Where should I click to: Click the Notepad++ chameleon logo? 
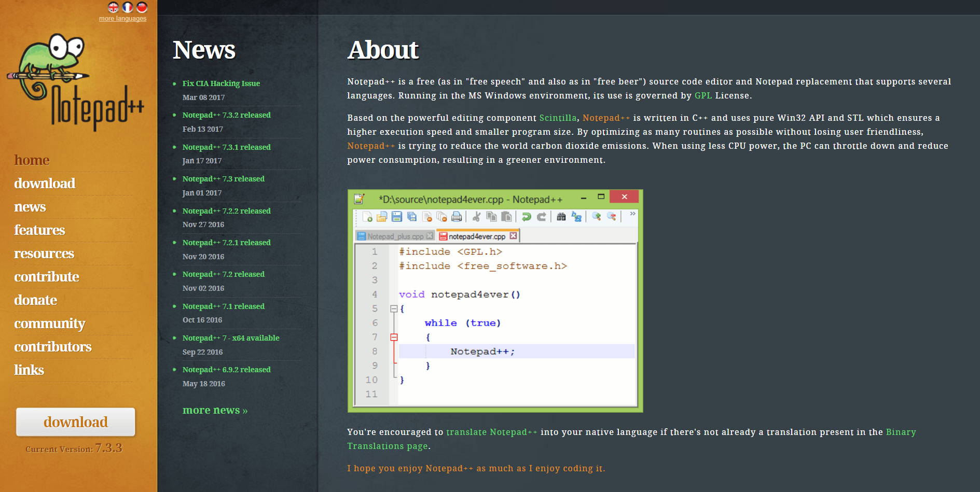pos(75,82)
